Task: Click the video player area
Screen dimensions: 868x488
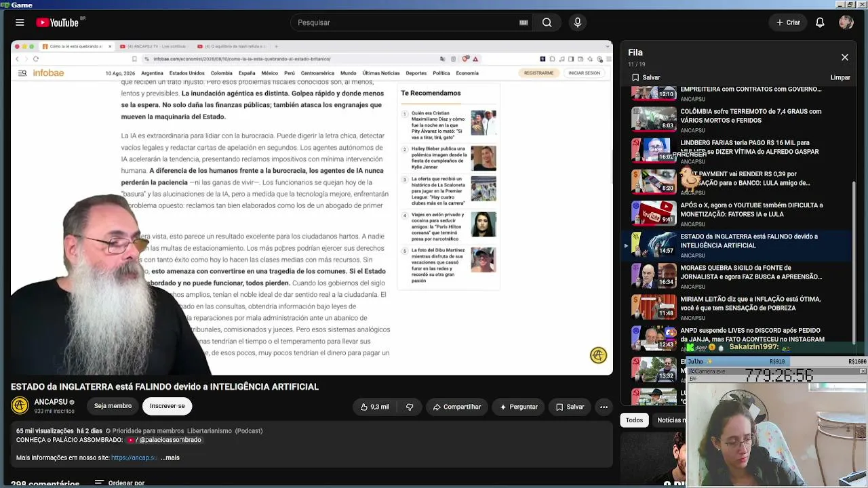Action: 312,207
